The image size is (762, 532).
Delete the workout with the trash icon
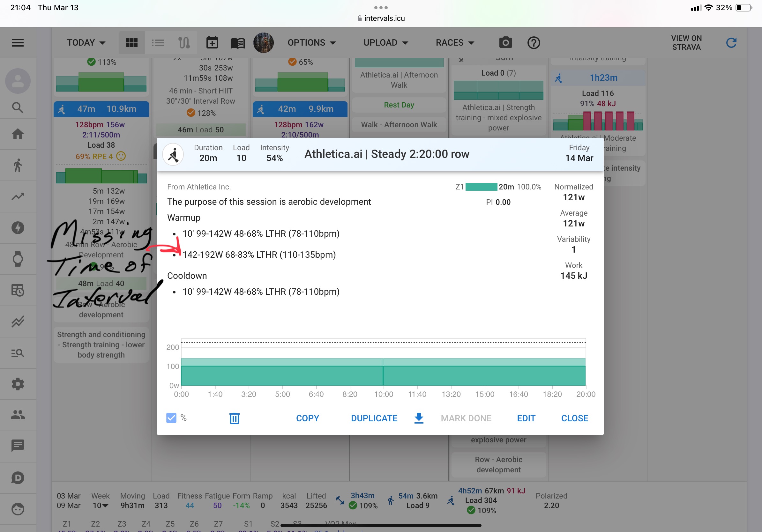tap(234, 418)
